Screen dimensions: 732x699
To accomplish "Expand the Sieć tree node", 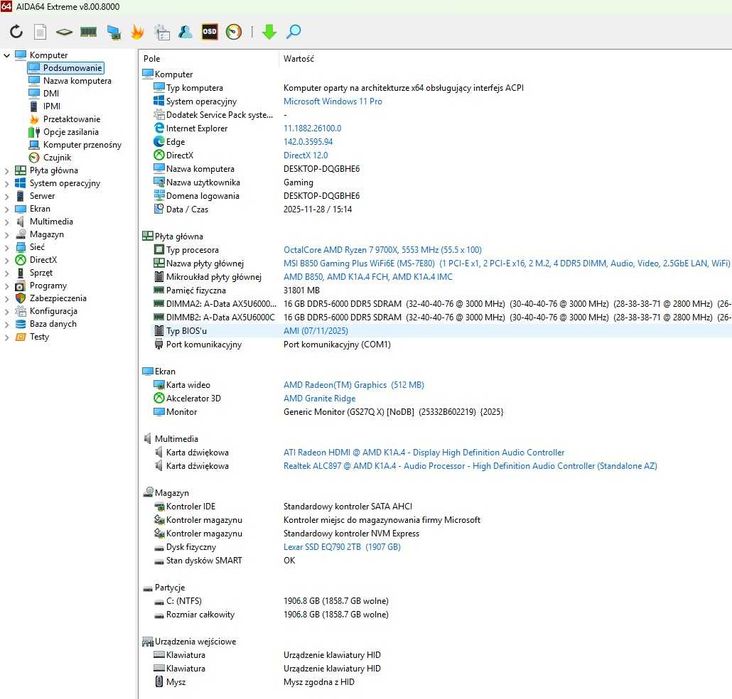I will (x=7, y=247).
